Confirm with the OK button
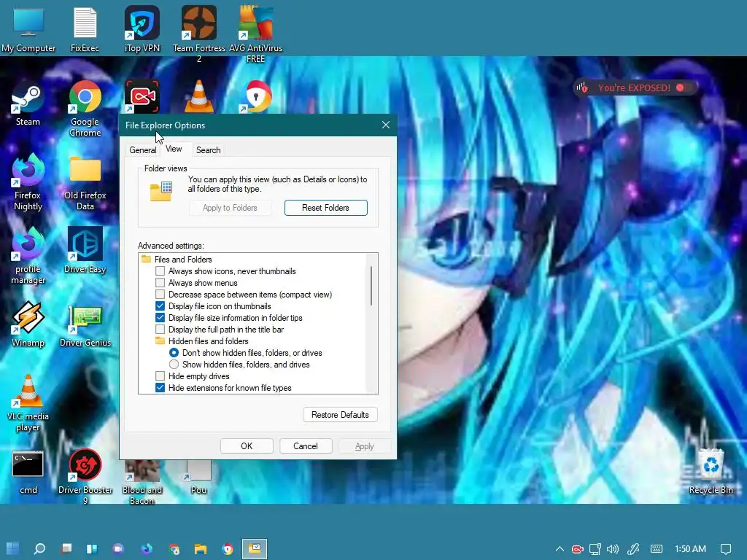 pyautogui.click(x=247, y=446)
